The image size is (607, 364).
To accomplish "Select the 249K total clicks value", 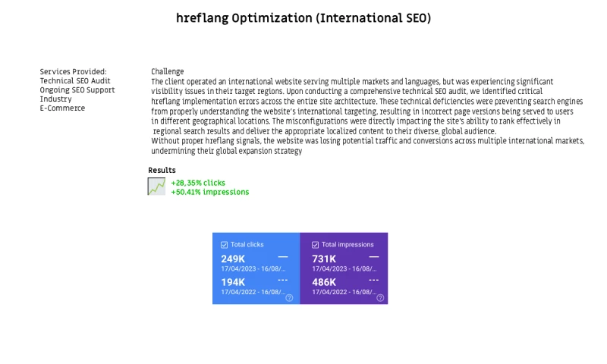I will (x=234, y=259).
